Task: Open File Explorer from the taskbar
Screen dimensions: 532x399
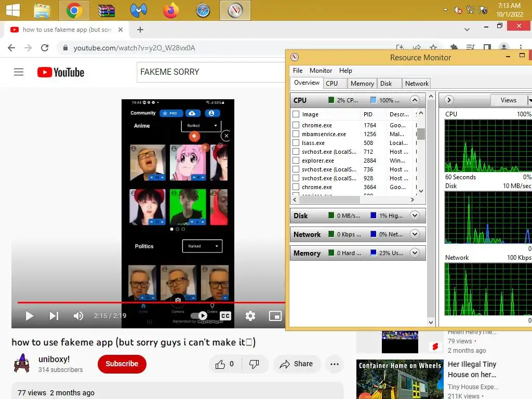Action: click(x=42, y=10)
